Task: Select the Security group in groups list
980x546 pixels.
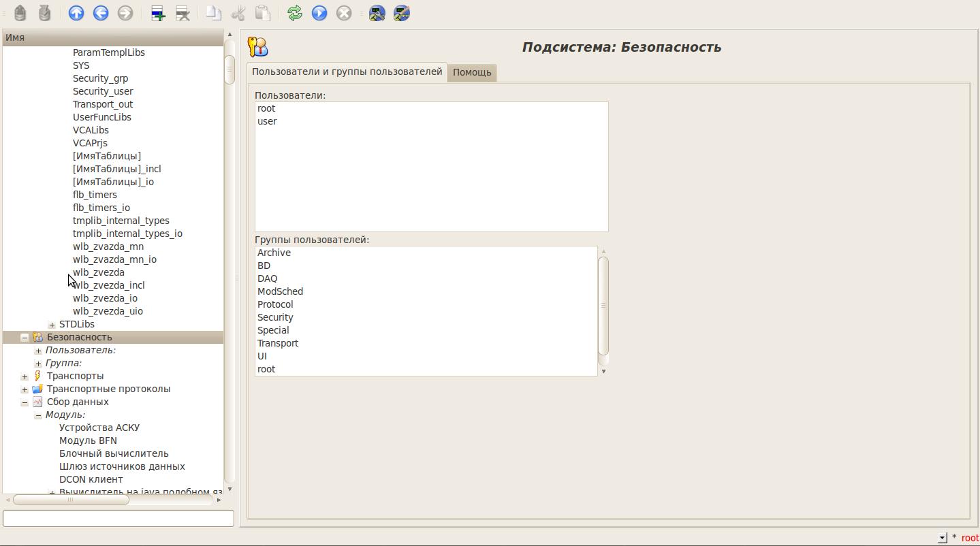Action: coord(275,317)
